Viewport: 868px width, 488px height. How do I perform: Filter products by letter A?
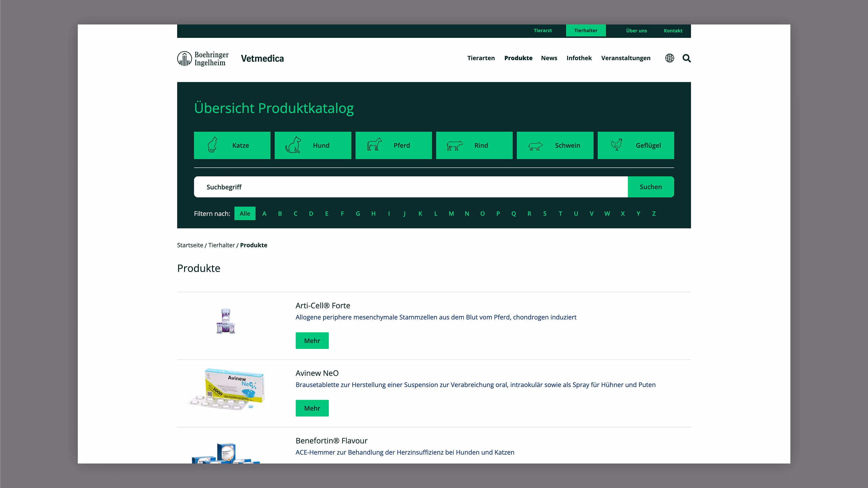264,214
